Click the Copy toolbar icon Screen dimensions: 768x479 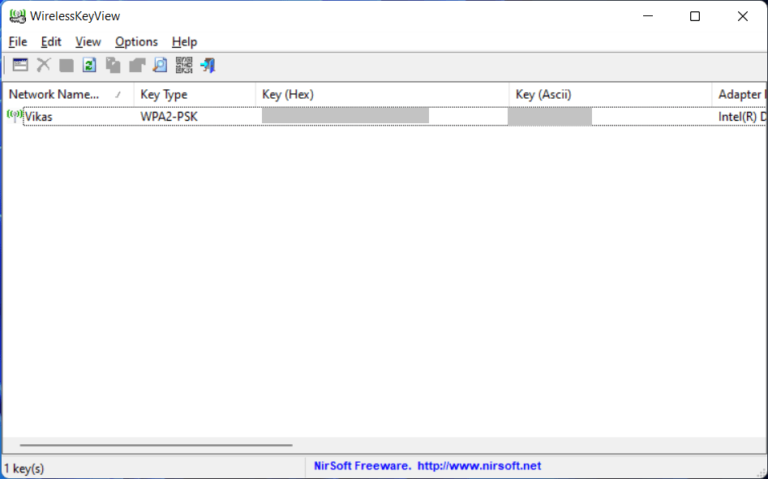point(113,65)
